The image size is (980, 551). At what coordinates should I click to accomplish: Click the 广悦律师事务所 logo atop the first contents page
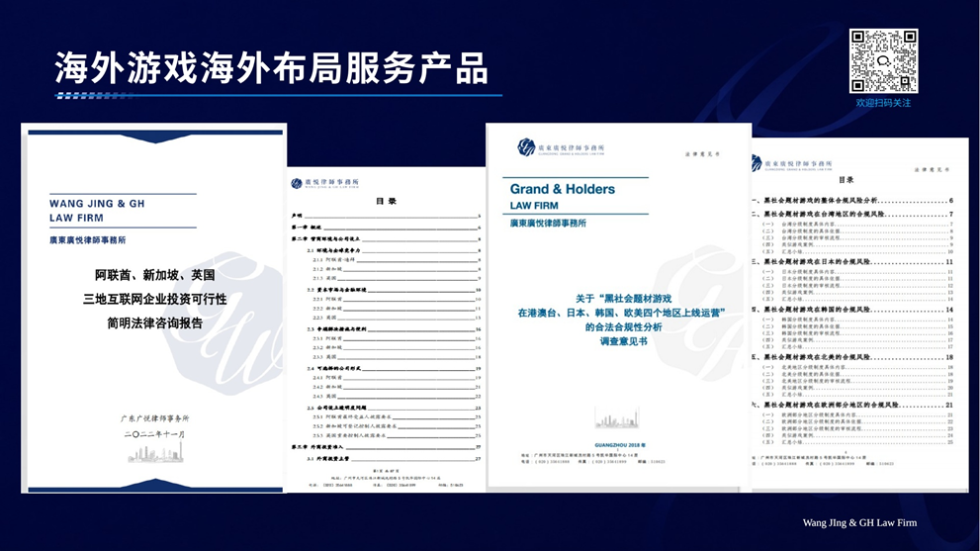(325, 183)
